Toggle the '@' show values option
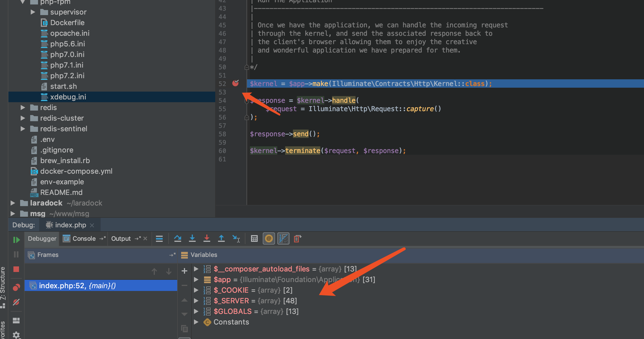644x339 pixels. (x=269, y=238)
